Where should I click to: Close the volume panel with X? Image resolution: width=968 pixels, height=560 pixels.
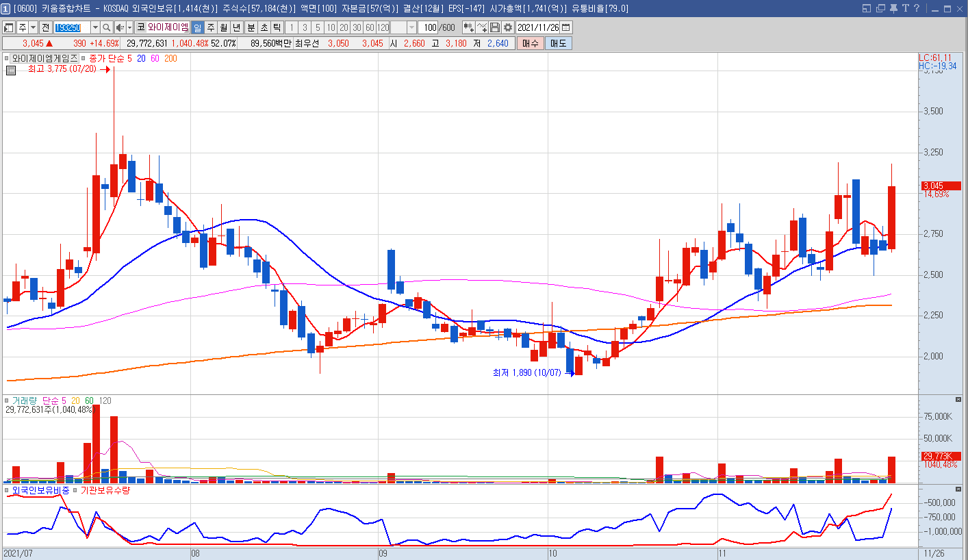(x=958, y=399)
